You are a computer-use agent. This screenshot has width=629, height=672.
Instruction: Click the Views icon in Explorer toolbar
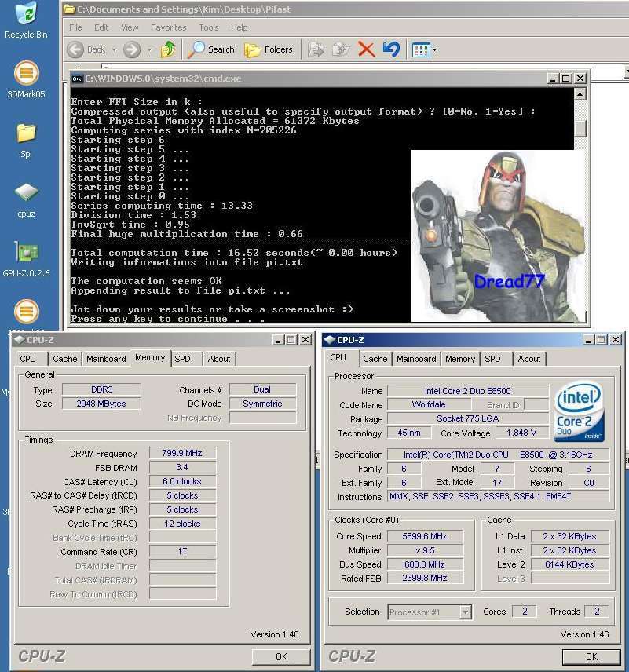tap(420, 50)
